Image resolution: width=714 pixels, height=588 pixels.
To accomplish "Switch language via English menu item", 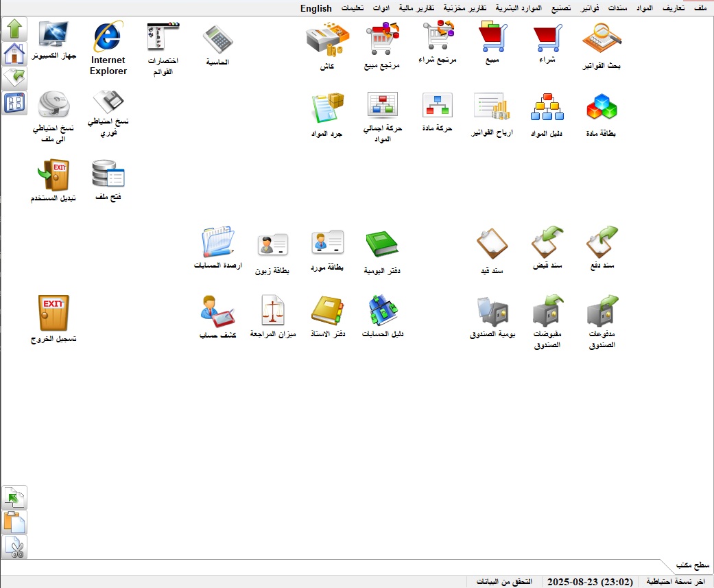I will click(316, 8).
